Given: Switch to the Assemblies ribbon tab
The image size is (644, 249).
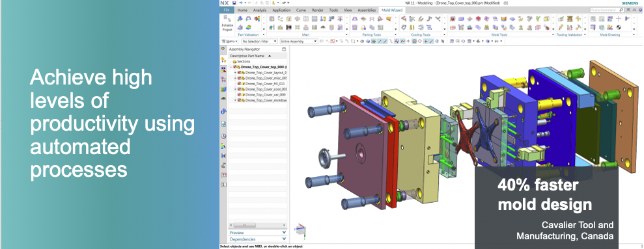Looking at the screenshot, I should (x=367, y=10).
